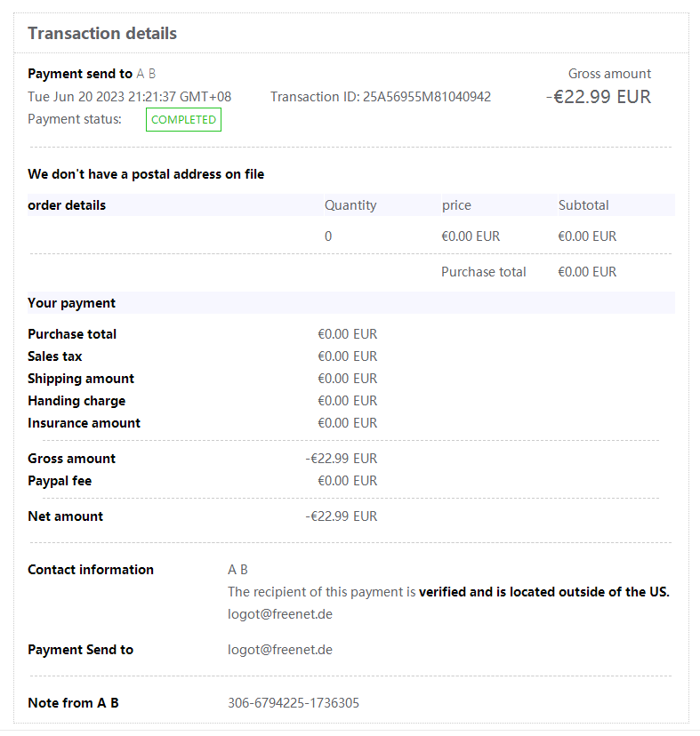Click the email beside Payment Send to
Viewport: 700px width, 736px height.
280,650
